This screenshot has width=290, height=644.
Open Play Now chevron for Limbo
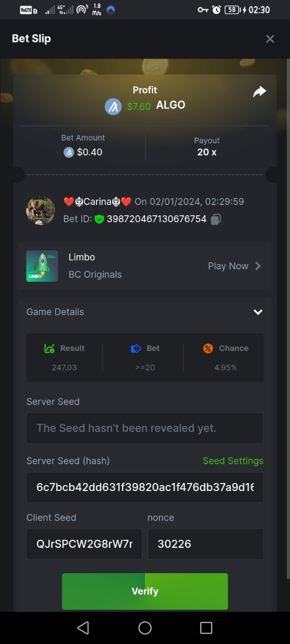pyautogui.click(x=258, y=266)
